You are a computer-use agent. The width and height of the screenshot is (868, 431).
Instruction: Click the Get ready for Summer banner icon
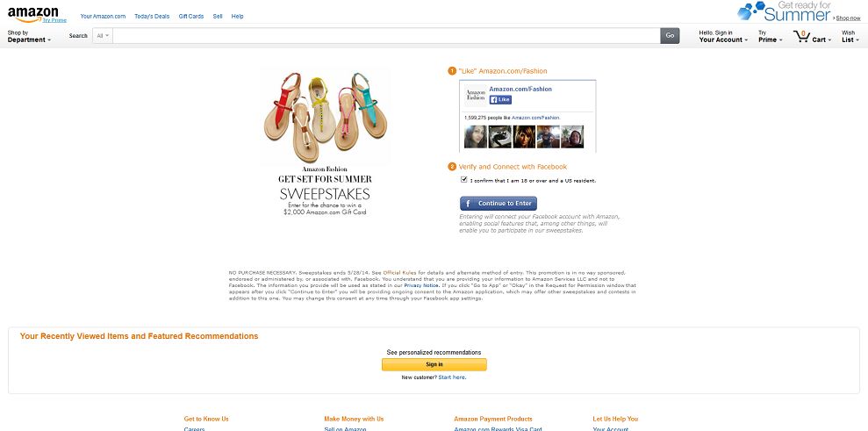pos(751,11)
